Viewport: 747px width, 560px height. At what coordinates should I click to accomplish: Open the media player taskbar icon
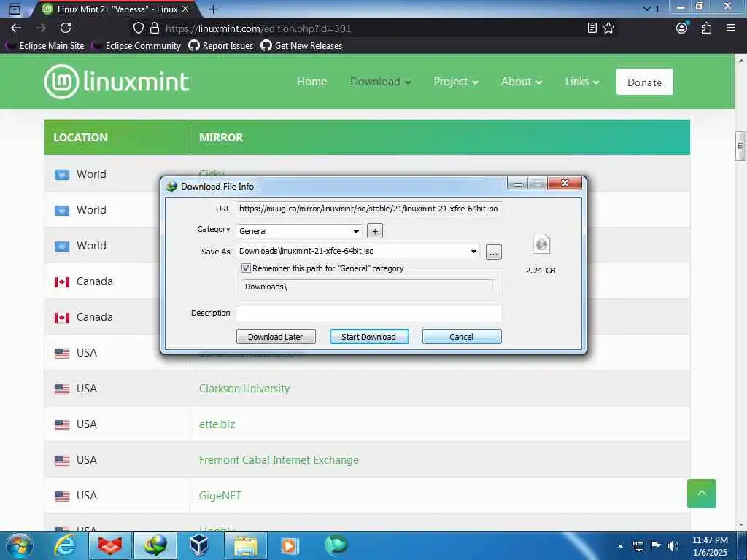pyautogui.click(x=290, y=545)
